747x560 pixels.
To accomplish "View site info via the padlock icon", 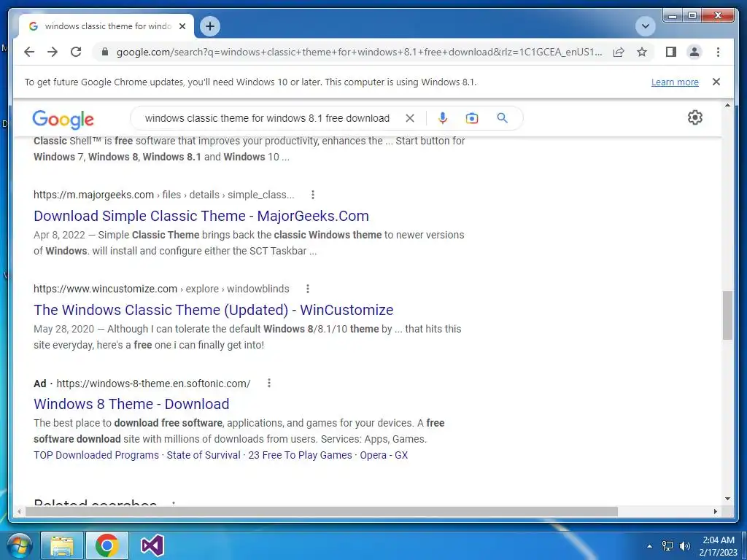I will pyautogui.click(x=105, y=52).
